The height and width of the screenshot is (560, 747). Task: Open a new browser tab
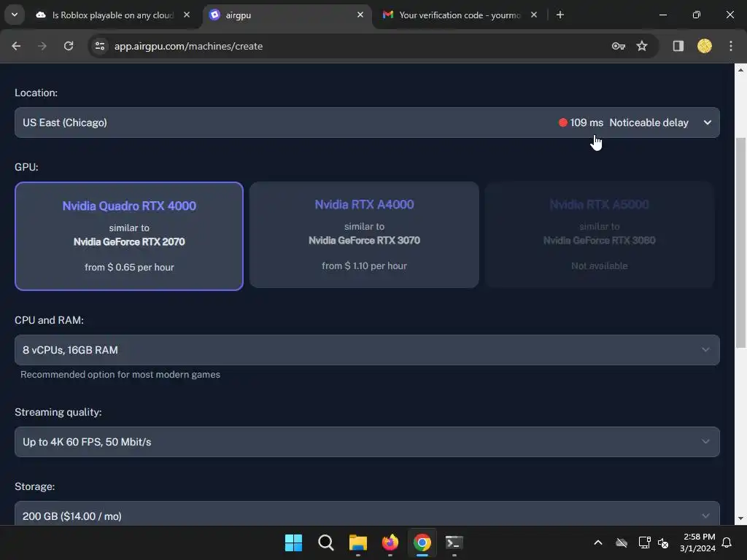click(560, 15)
